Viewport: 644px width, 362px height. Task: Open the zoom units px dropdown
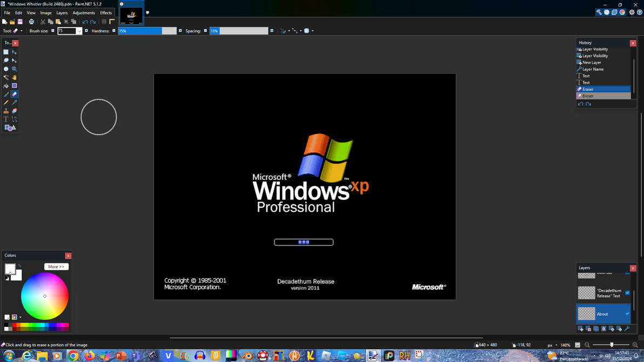[552, 345]
